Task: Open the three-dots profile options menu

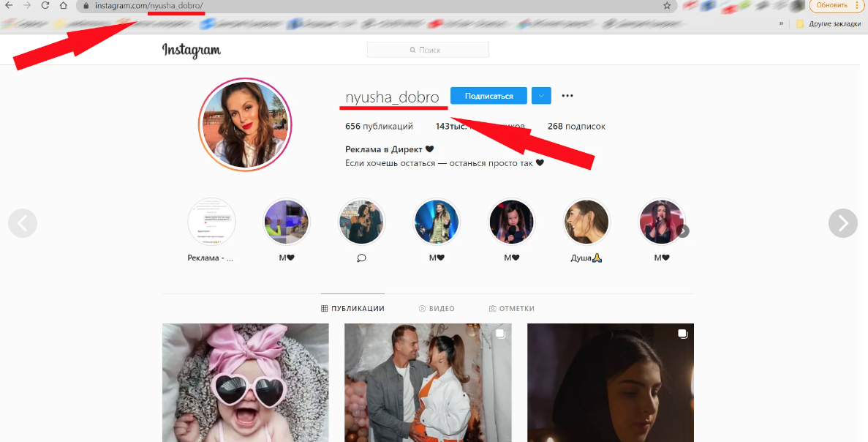Action: [567, 96]
